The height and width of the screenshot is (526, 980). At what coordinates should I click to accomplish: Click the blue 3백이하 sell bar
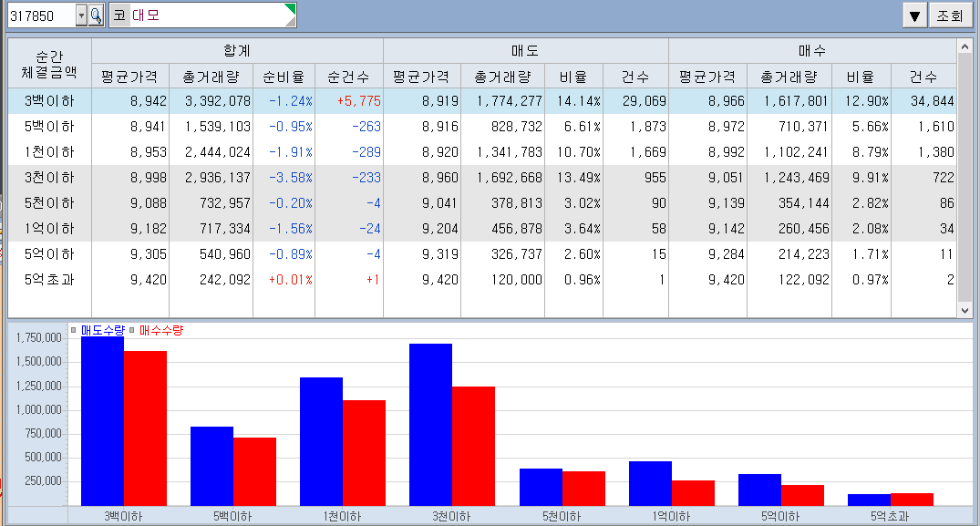(x=102, y=421)
